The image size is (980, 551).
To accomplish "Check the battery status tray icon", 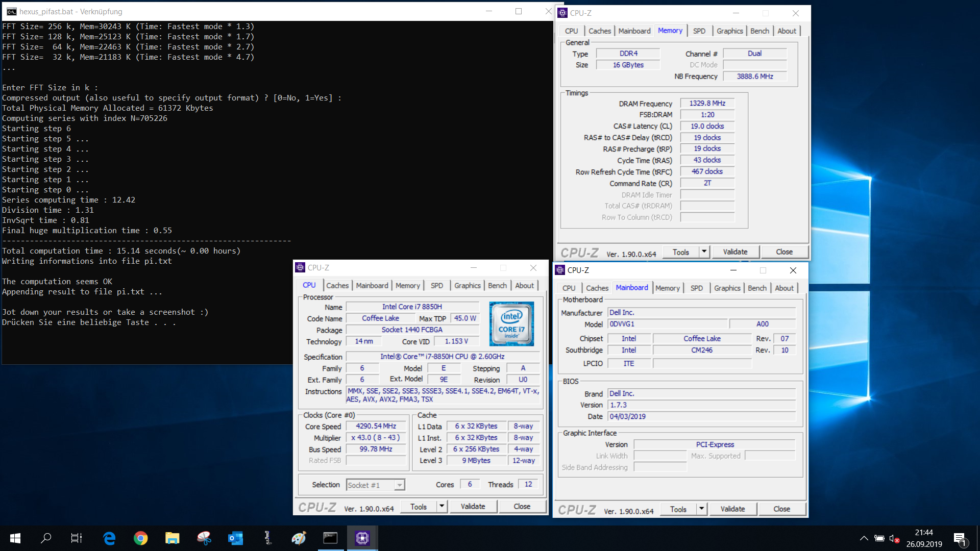I will [x=879, y=538].
